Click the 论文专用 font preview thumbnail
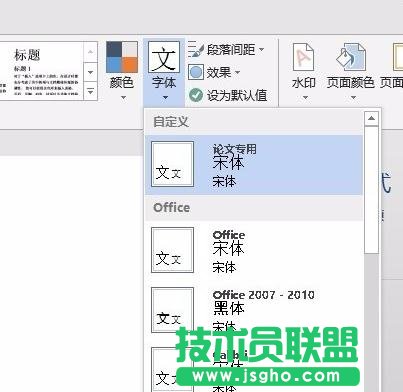This screenshot has width=403, height=392. coord(172,164)
